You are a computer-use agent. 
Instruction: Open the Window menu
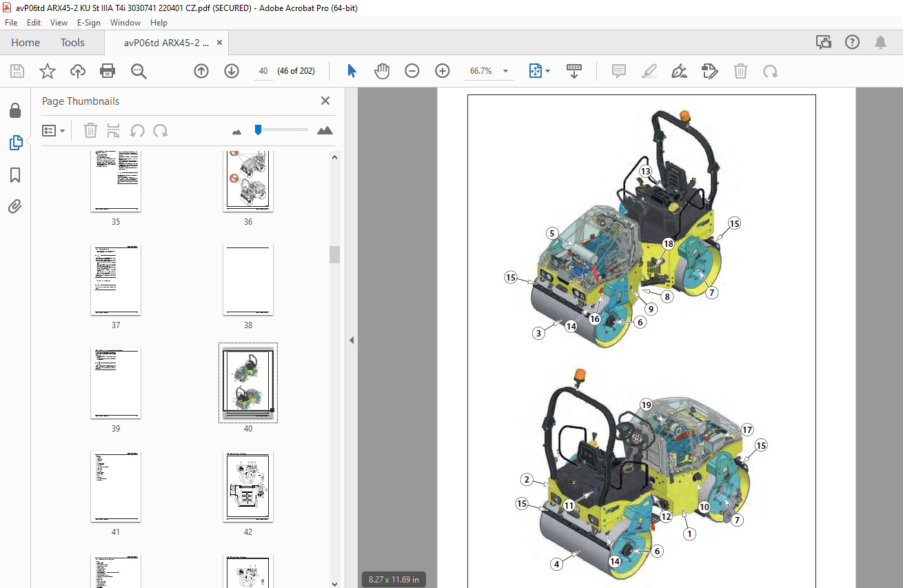coord(125,22)
